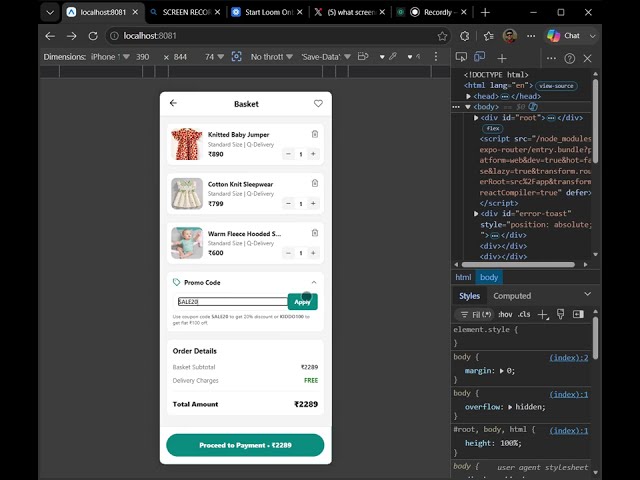
Task: Expand more style panes chevron
Action: 587,294
